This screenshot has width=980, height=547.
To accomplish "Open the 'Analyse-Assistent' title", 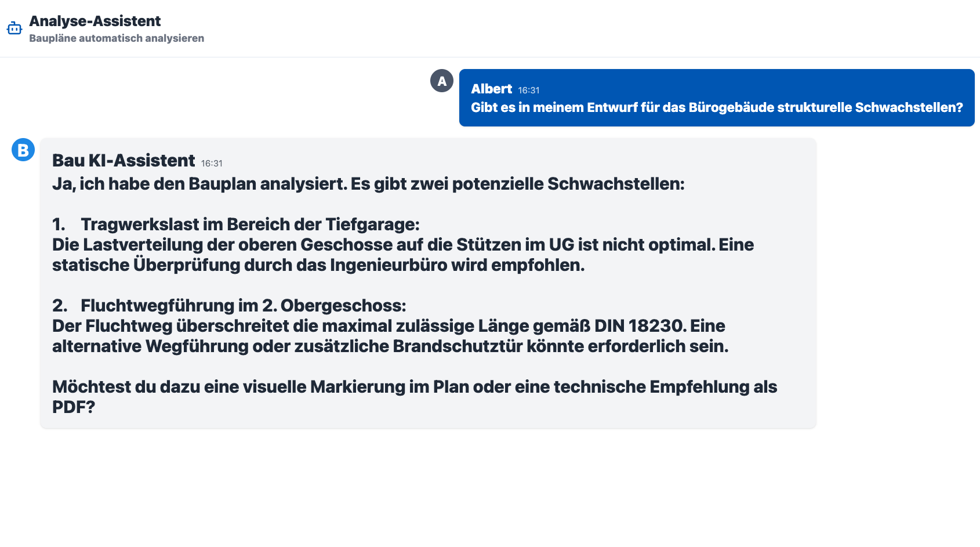I will click(95, 21).
